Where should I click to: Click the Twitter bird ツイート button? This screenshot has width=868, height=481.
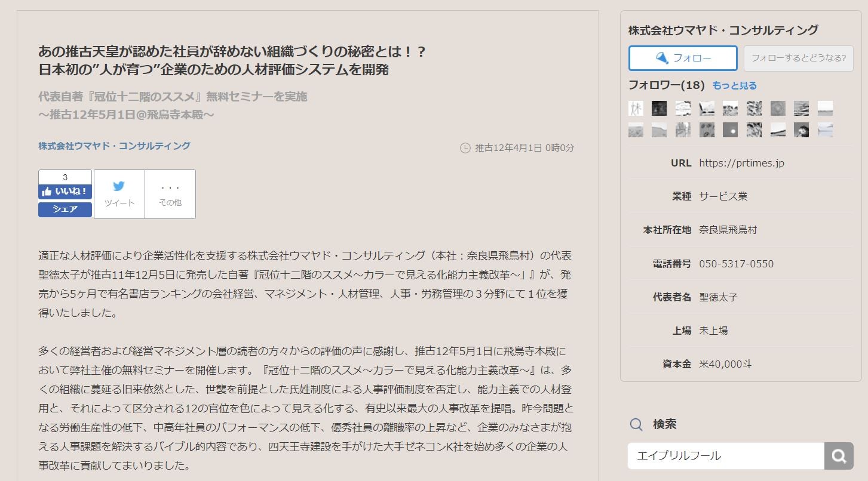coord(119,194)
